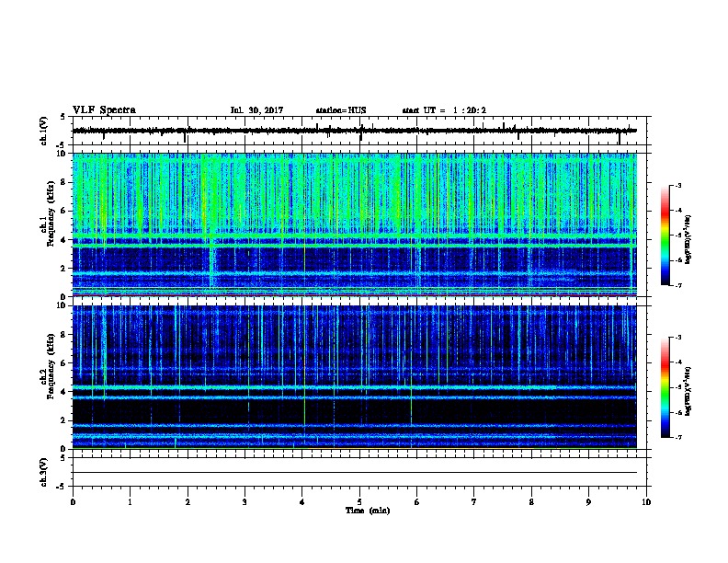
Task: Click the '3' tick label on time axis
Action: 245,502
